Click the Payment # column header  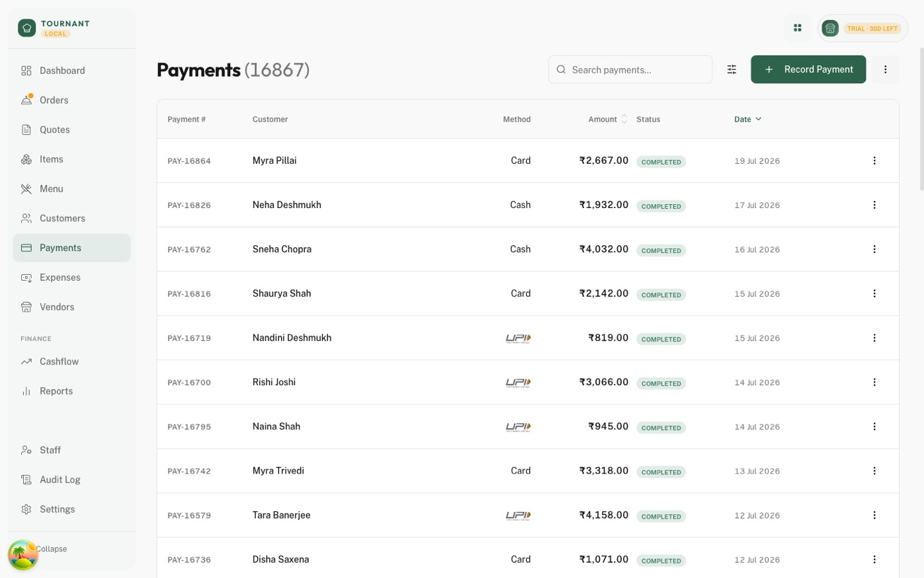click(187, 120)
